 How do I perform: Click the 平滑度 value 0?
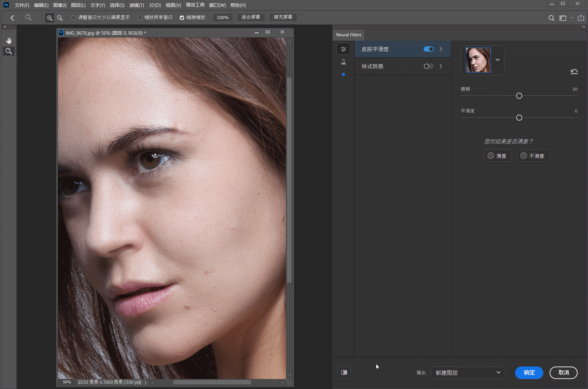tap(576, 111)
